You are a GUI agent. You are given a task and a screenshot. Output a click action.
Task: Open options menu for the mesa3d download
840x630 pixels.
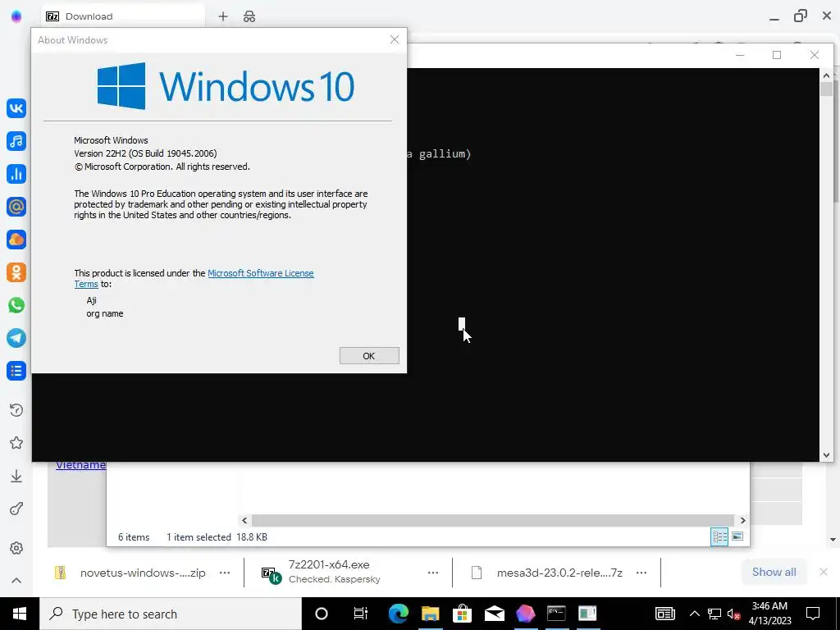point(641,573)
